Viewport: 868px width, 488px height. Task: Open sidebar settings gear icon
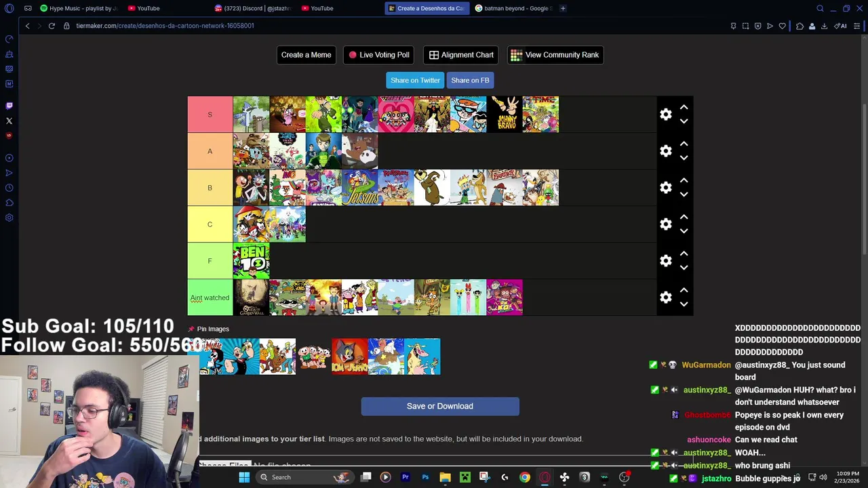click(9, 218)
